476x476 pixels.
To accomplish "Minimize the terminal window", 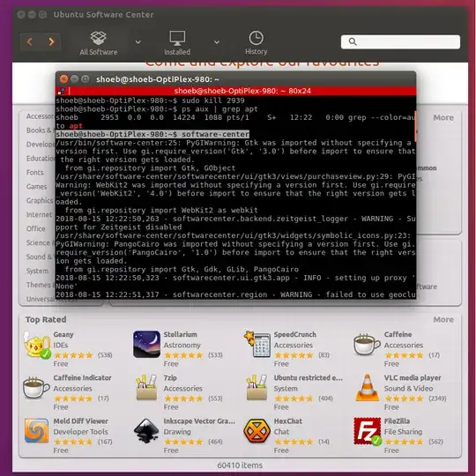I will 74,79.
